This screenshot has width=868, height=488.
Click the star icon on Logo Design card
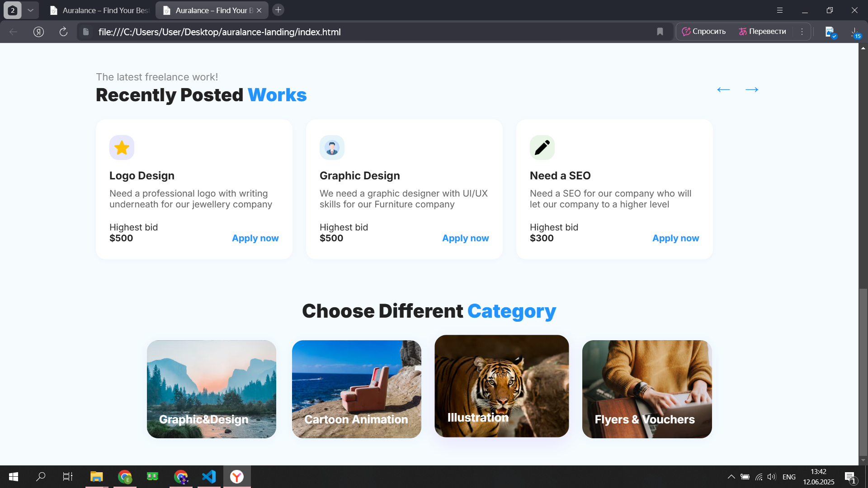pyautogui.click(x=122, y=148)
